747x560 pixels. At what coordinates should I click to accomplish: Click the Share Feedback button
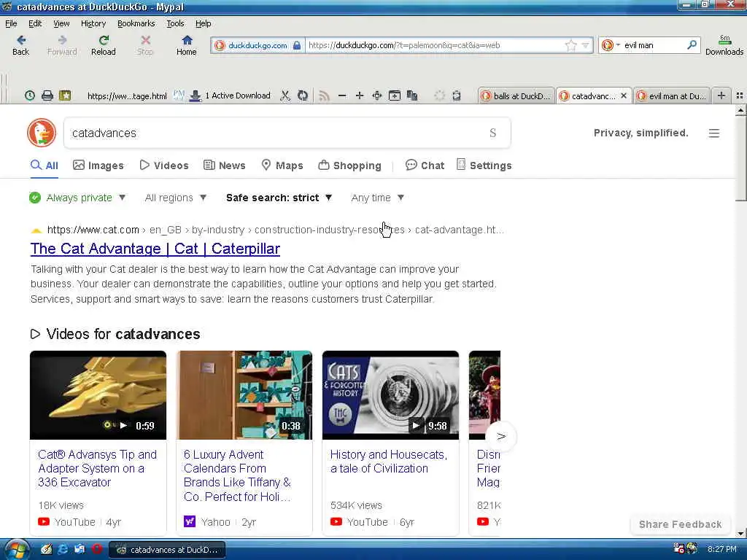680,524
